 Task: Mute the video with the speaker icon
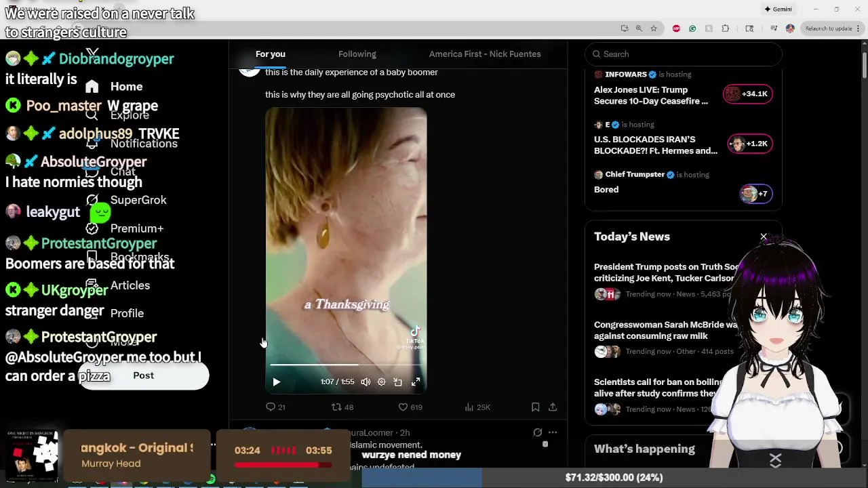click(x=366, y=382)
